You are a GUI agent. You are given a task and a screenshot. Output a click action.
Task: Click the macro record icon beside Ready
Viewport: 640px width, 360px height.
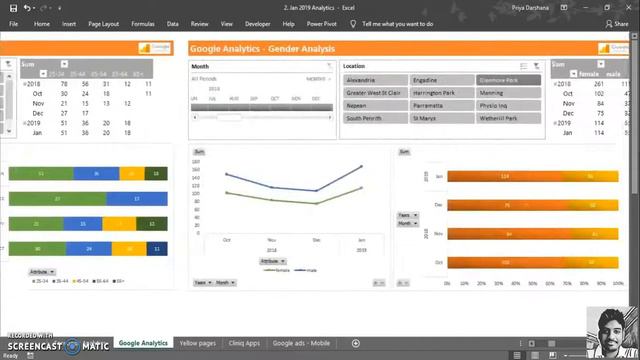(30, 356)
